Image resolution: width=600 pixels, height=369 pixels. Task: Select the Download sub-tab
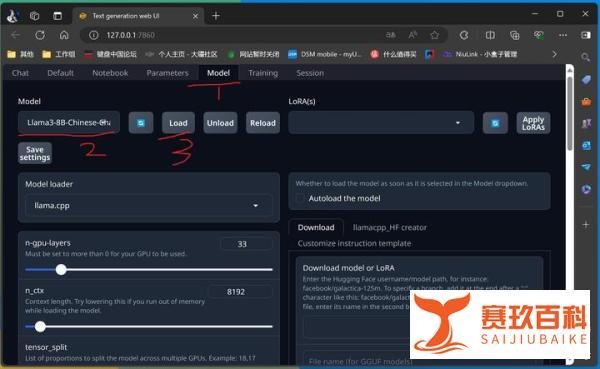coord(316,227)
